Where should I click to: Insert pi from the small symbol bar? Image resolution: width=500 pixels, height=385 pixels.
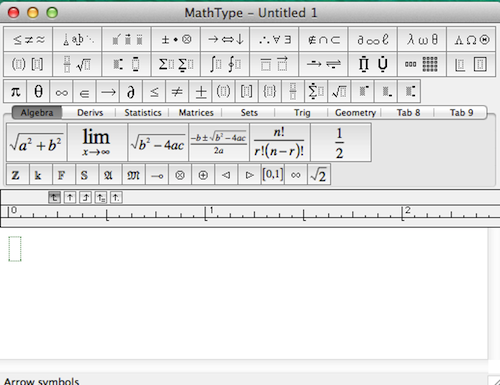(15, 91)
